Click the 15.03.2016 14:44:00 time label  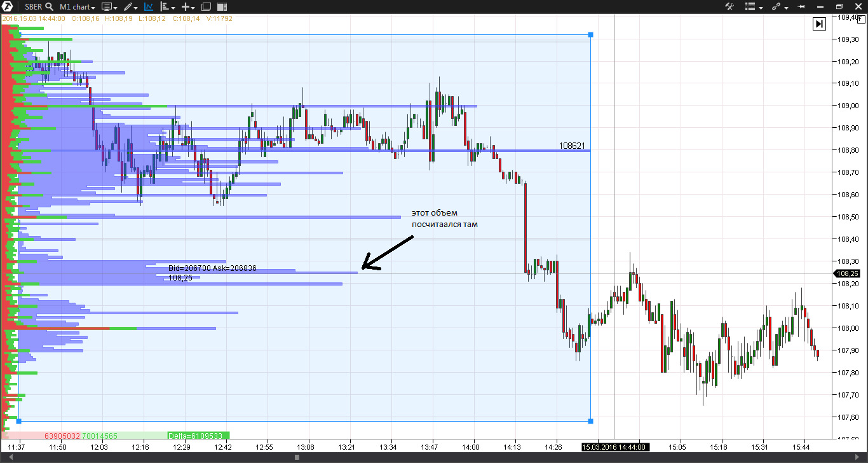(614, 447)
